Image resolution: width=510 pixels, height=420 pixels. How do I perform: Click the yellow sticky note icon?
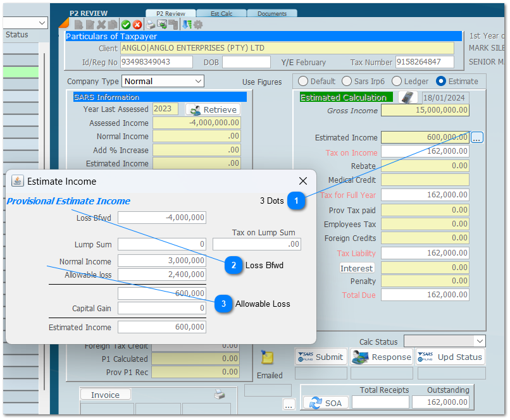[x=268, y=357]
